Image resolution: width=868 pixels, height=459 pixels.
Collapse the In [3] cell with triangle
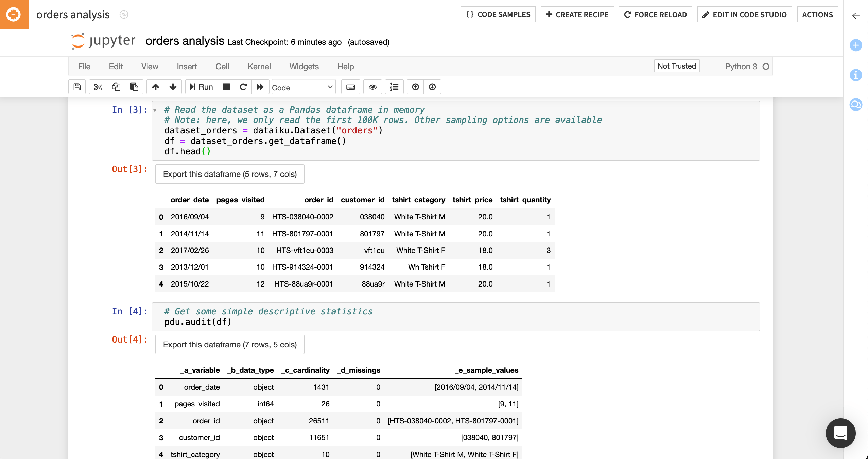coord(155,110)
